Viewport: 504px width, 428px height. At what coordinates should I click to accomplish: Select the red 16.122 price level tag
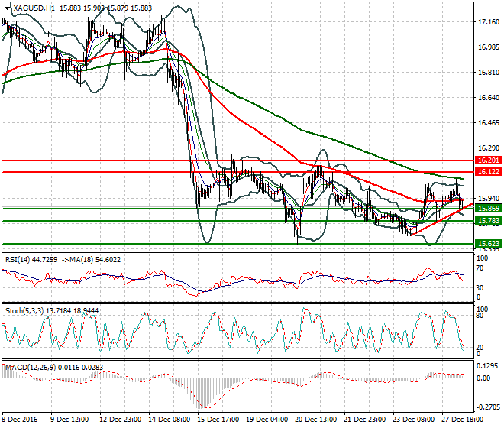click(x=486, y=172)
